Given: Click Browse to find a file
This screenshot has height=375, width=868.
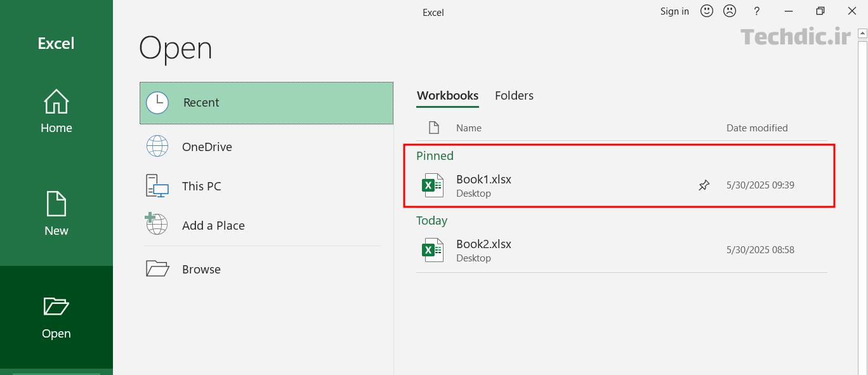Looking at the screenshot, I should pyautogui.click(x=266, y=269).
